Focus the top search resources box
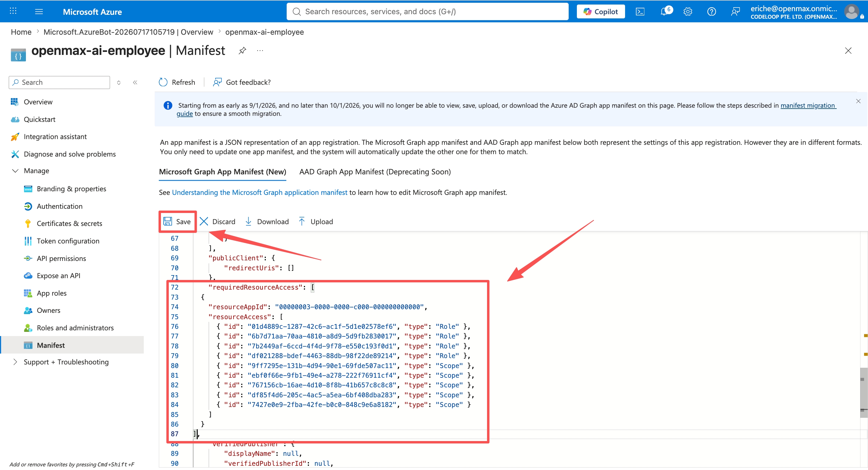The image size is (868, 470). tap(427, 11)
